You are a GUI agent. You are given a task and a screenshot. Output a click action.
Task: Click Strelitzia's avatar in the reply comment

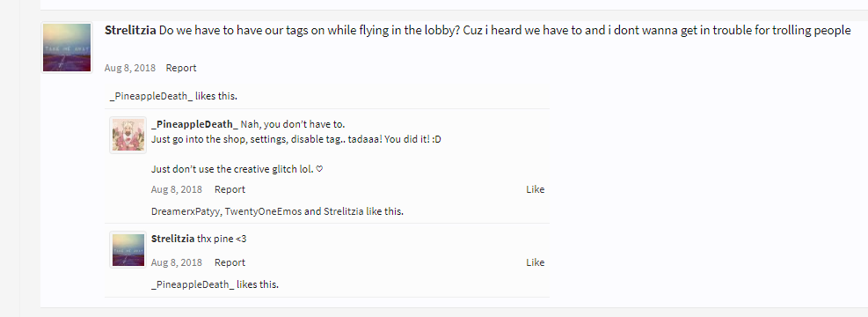pyautogui.click(x=128, y=249)
